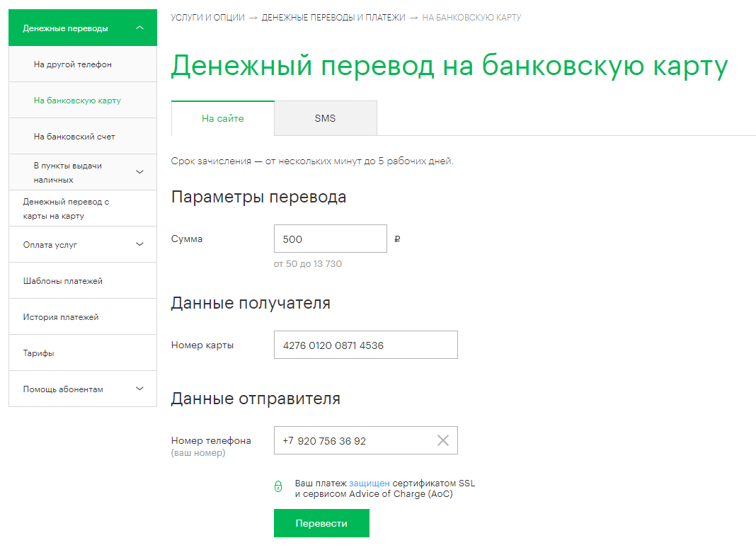This screenshot has height=555, width=756.
Task: Click the Данные получателя heading
Action: (x=251, y=303)
